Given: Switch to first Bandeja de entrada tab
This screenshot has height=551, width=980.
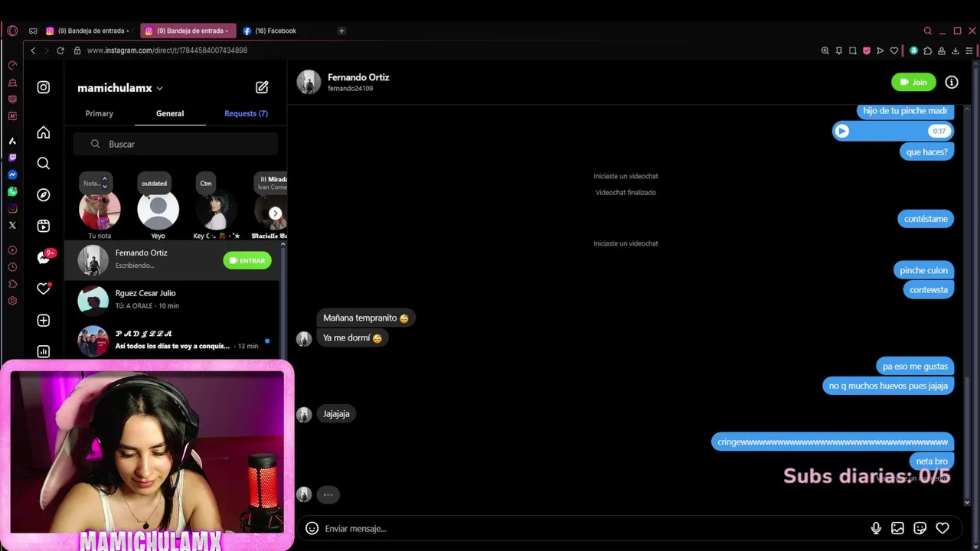Looking at the screenshot, I should click(x=88, y=31).
